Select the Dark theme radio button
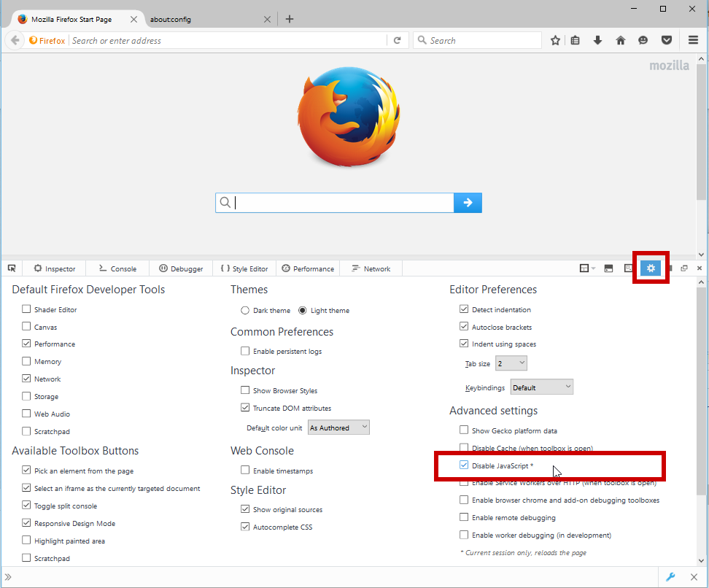This screenshot has width=709, height=588. tap(245, 310)
